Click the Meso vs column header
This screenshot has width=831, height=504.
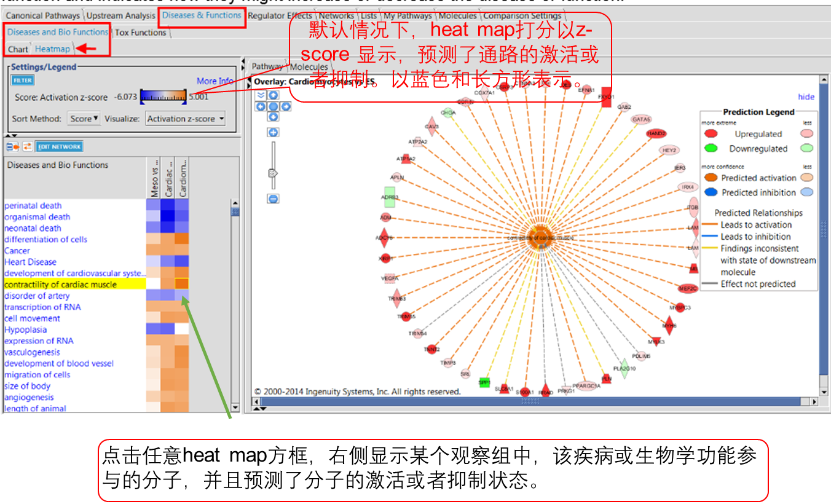(x=152, y=177)
